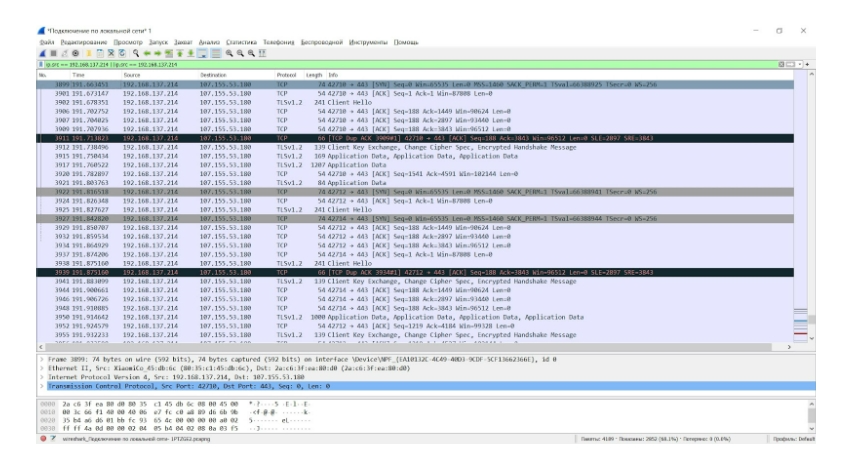The height and width of the screenshot is (469, 851).
Task: Sort packets by the Time column header
Action: (79, 75)
